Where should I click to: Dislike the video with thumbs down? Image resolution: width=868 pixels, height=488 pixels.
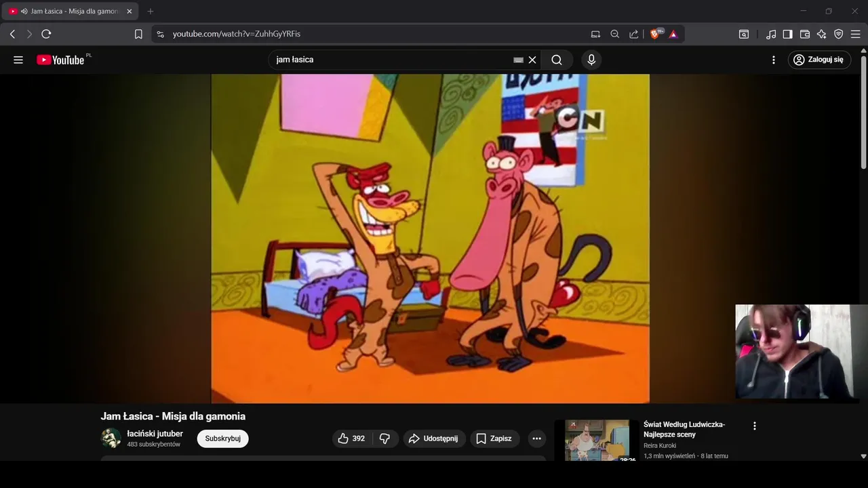pos(384,439)
